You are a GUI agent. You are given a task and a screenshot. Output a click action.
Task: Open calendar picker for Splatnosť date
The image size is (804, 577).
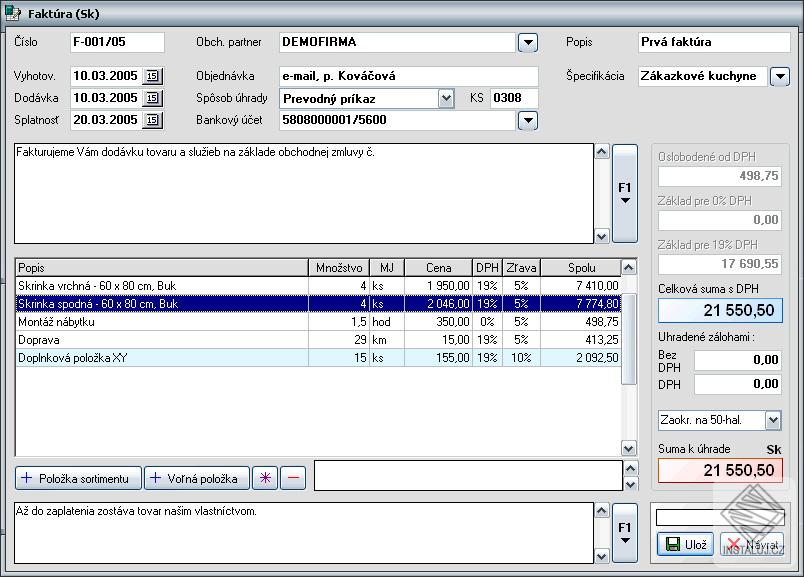(152, 120)
